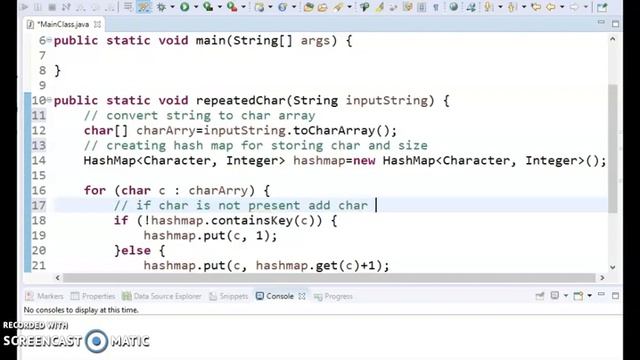Open the Search dropdown arrow
Screen dimensions: 640x360
pyautogui.click(x=349, y=7)
